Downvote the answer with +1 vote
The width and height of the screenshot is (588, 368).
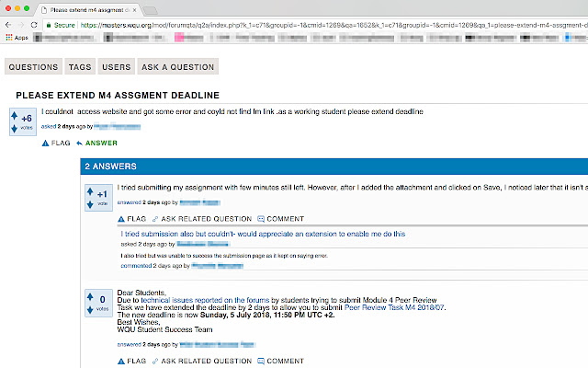(90, 204)
